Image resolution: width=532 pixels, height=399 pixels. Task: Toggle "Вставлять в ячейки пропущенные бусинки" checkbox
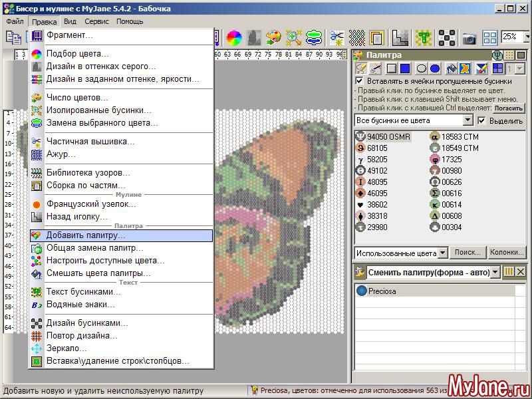pos(359,81)
